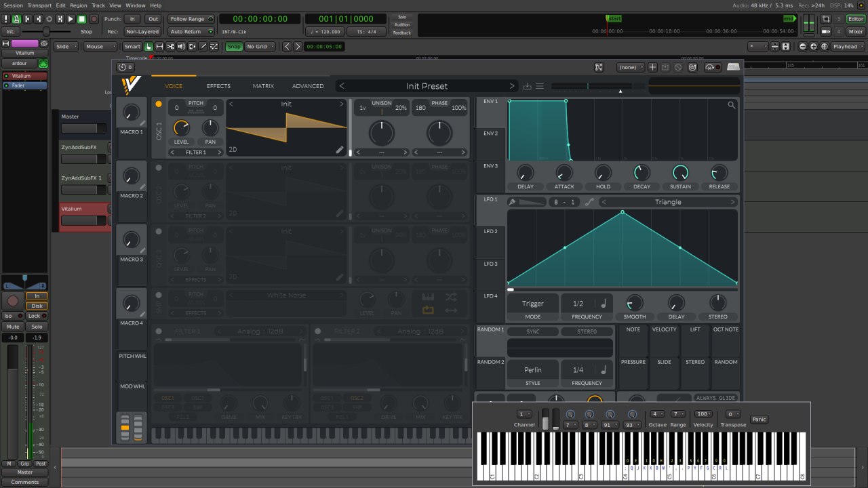Open the Vitalium hamburger menu
This screenshot has height=488, width=868.
540,86
